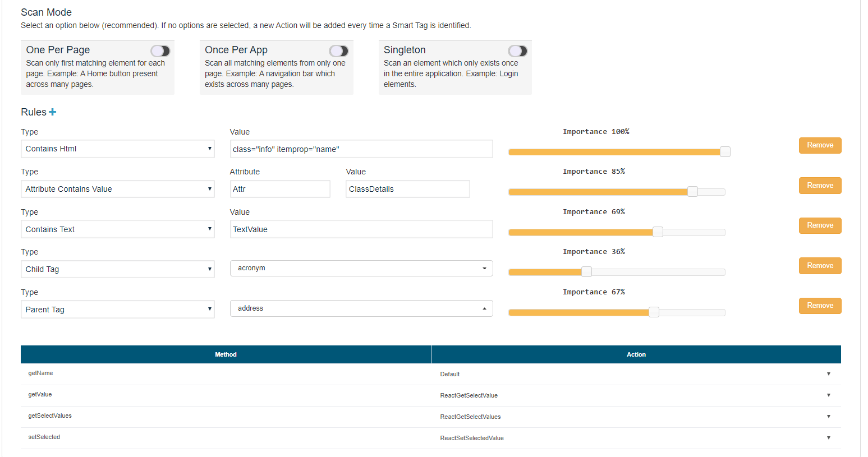Click the ClassDetails value input field
868x457 pixels.
coord(408,189)
